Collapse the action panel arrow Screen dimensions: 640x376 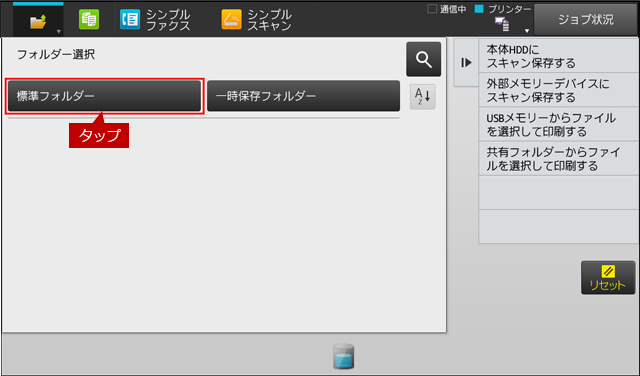(466, 62)
